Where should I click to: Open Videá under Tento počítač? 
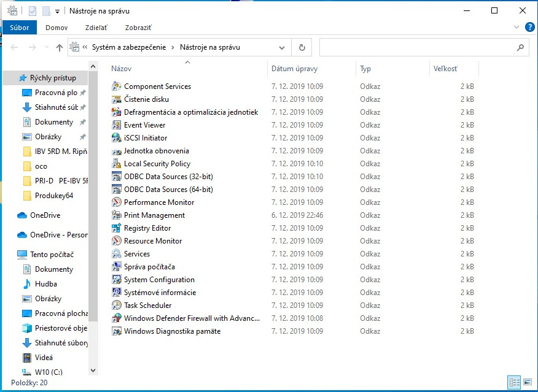click(x=44, y=358)
